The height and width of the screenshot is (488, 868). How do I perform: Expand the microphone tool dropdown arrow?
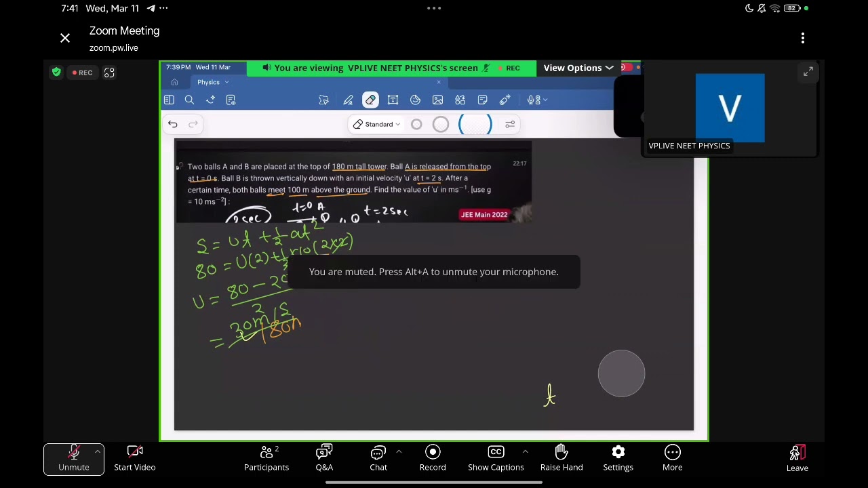tap(545, 100)
